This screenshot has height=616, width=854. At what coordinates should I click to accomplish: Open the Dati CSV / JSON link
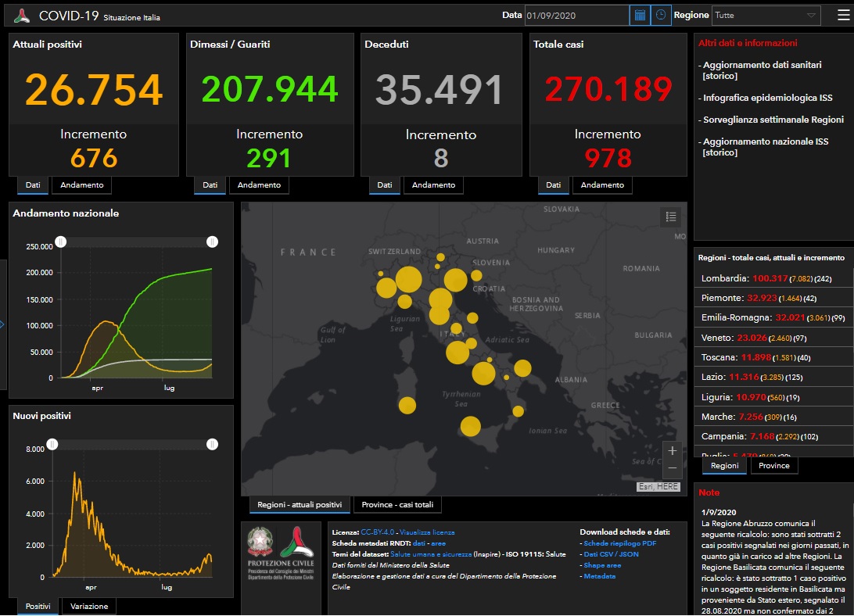click(611, 553)
